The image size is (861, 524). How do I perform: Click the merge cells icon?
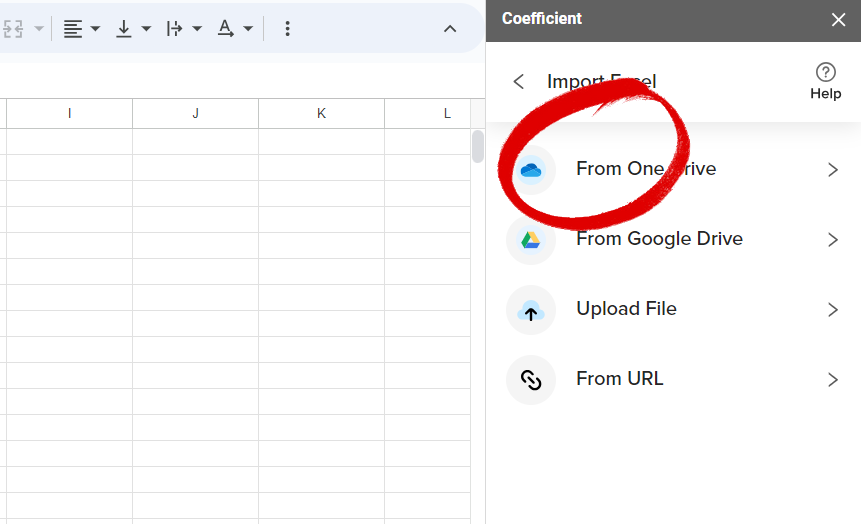pos(15,29)
